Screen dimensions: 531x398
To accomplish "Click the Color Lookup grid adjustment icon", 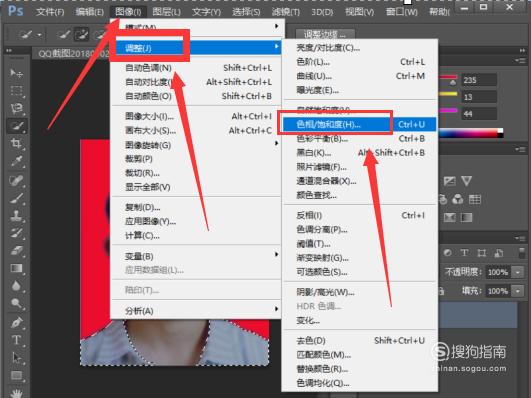I will pyautogui.click(x=474, y=199).
